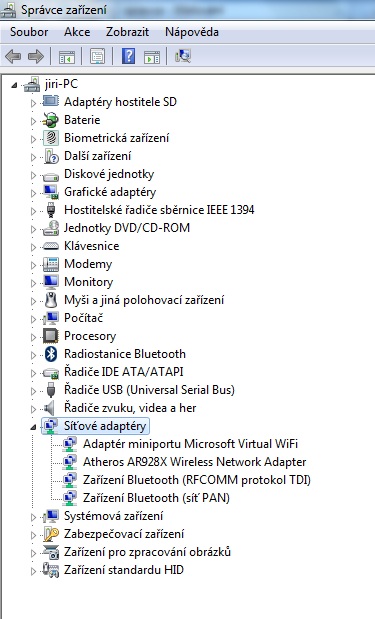Click the camera icon for image devices

[x=51, y=552]
